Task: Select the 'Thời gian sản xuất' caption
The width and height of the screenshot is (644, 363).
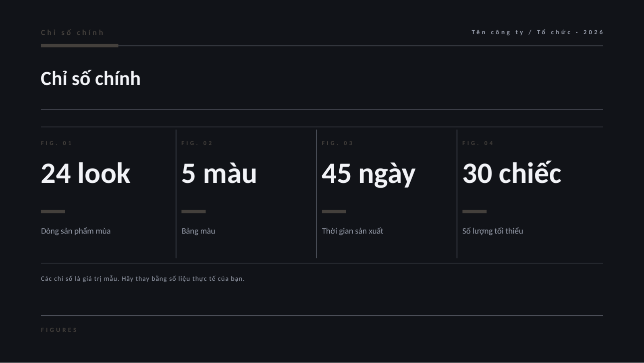Action: coord(353,231)
